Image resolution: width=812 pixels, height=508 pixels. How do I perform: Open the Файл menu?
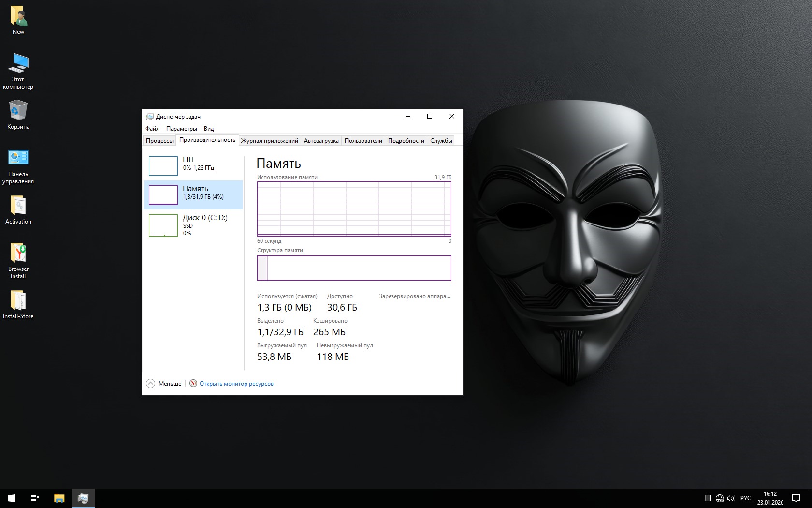click(x=152, y=129)
